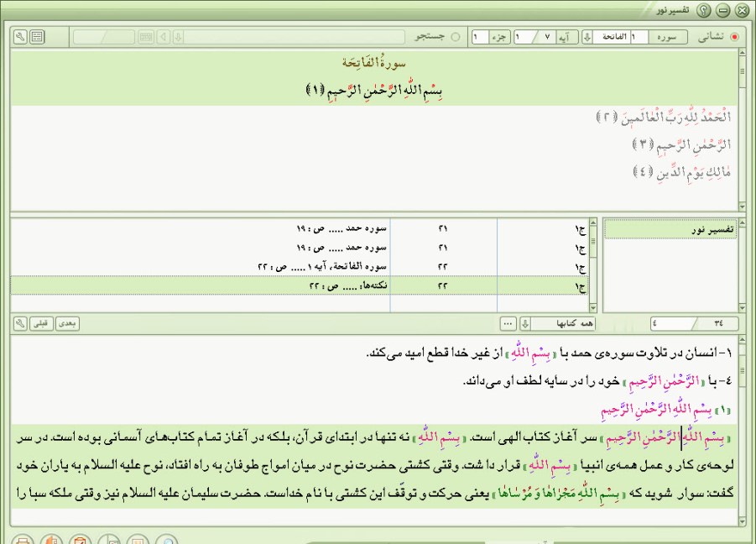The width and height of the screenshot is (756, 544).
Task: Click the printer icon at the window bottom
Action: pos(22,539)
